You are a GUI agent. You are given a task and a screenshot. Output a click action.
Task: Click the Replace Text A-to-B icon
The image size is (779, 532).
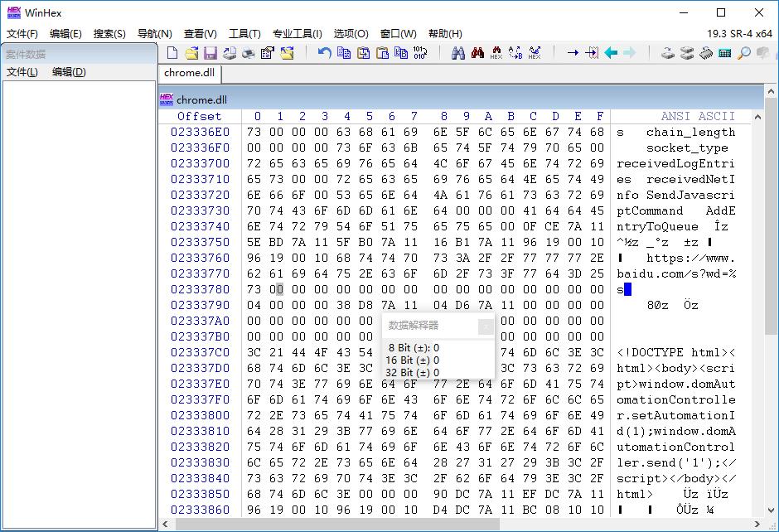(x=515, y=53)
